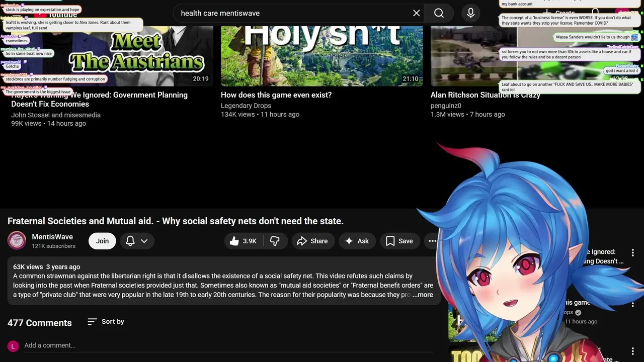This screenshot has height=362, width=644.
Task: Click the Join button
Action: point(102,241)
